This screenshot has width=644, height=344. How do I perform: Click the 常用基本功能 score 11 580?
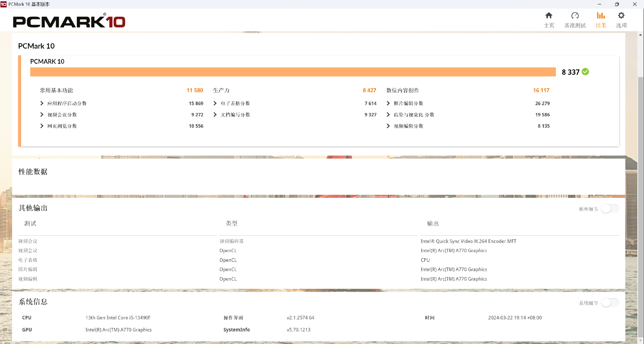195,90
